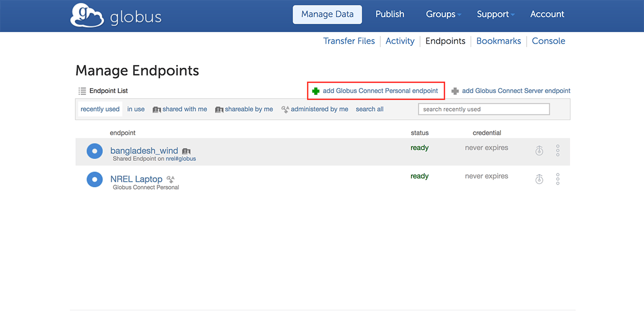
Task: Focus the search recently used field
Action: (x=484, y=109)
